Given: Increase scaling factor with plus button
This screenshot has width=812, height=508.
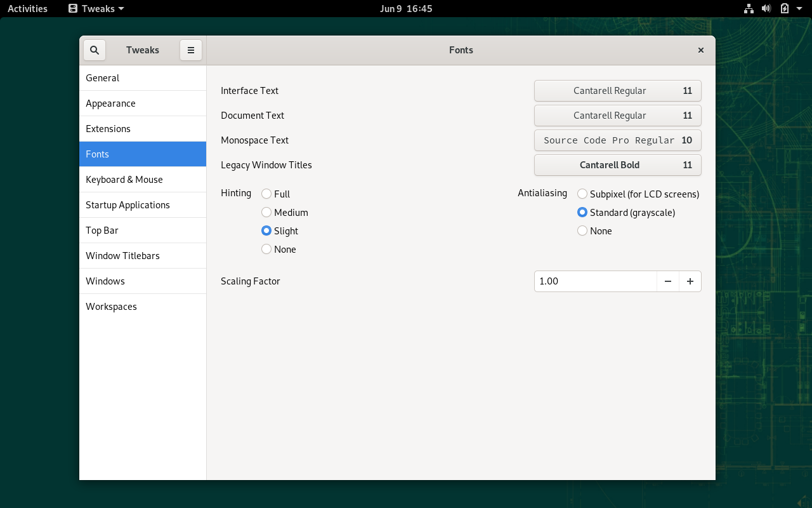Looking at the screenshot, I should [690, 281].
